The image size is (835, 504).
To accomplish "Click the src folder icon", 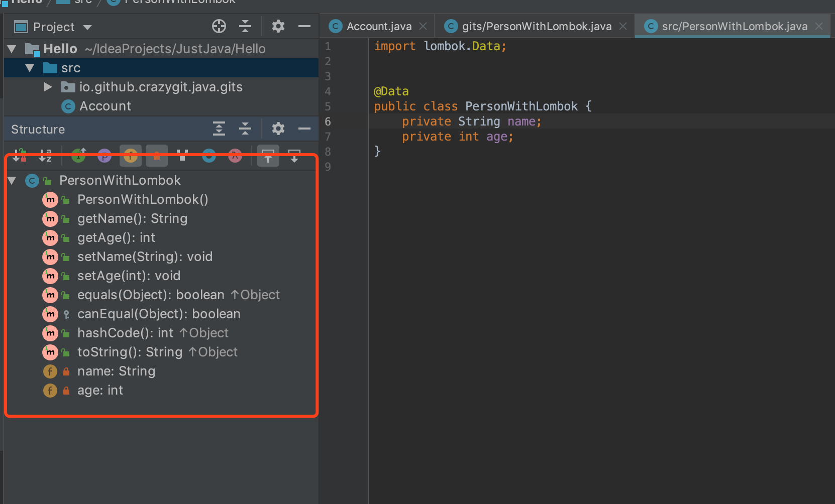I will [50, 68].
